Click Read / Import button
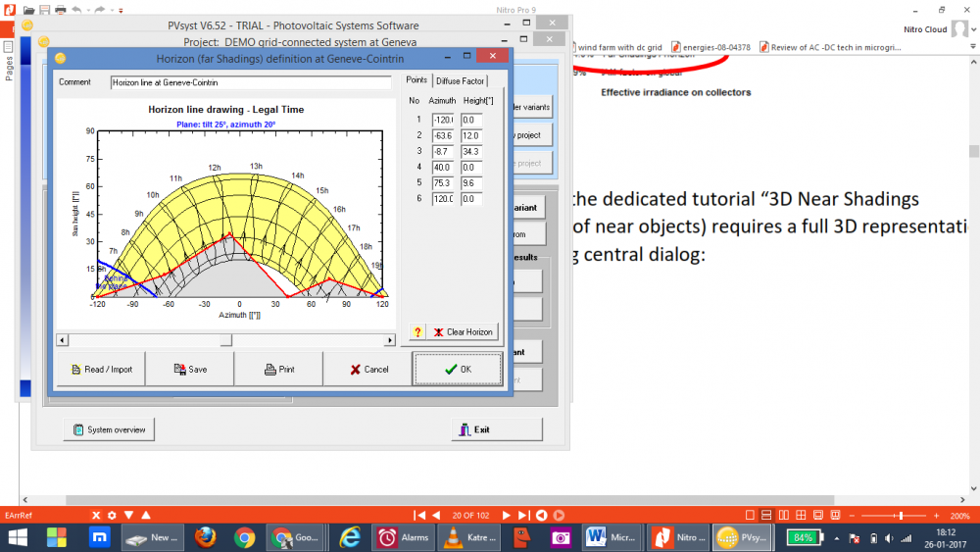 pyautogui.click(x=100, y=370)
